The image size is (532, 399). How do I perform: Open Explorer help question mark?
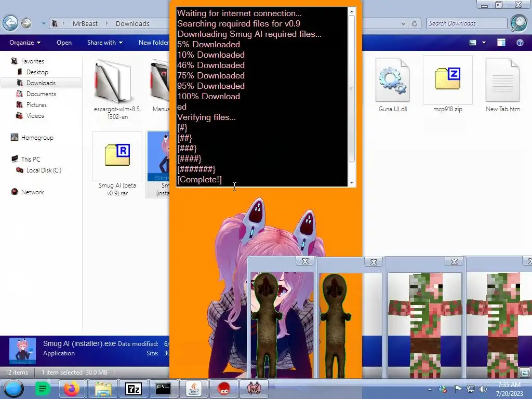click(520, 43)
